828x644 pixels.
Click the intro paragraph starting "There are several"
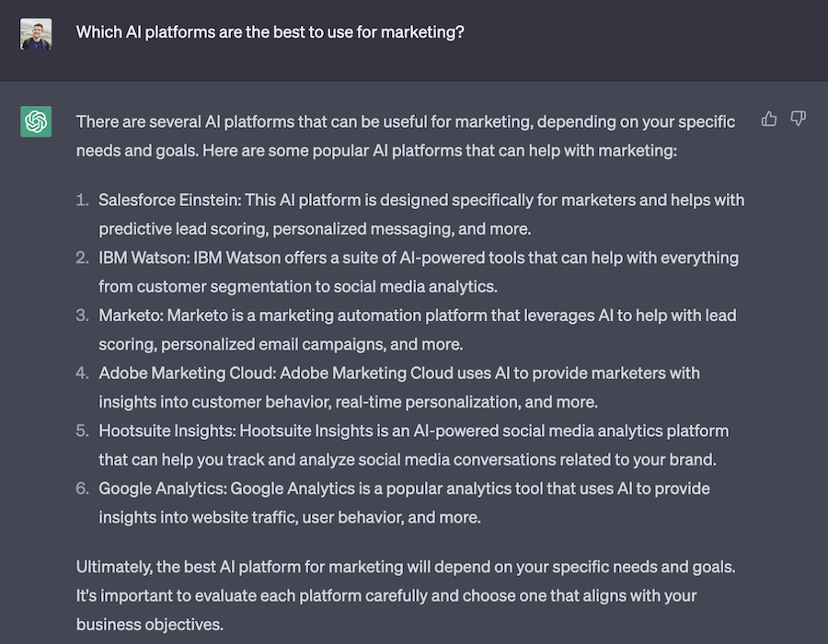coord(405,134)
